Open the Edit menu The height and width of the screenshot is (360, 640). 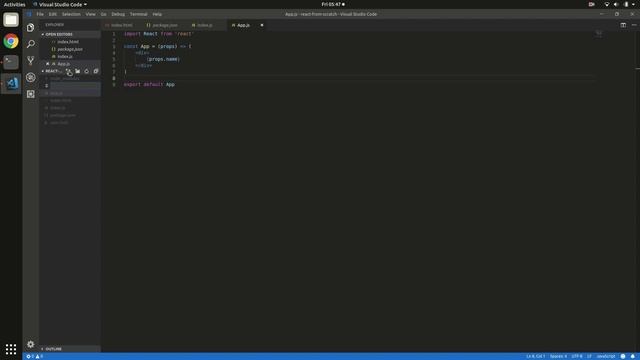coord(53,14)
